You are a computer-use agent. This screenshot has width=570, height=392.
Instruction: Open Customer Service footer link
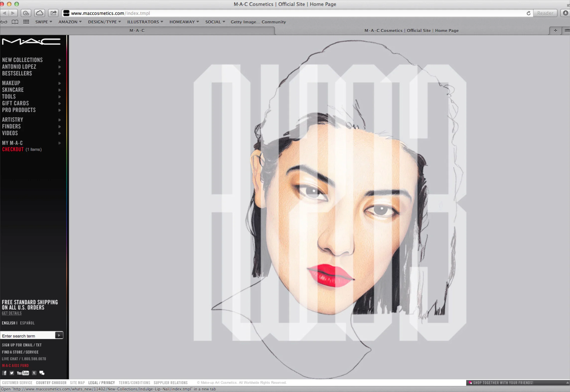pos(17,383)
